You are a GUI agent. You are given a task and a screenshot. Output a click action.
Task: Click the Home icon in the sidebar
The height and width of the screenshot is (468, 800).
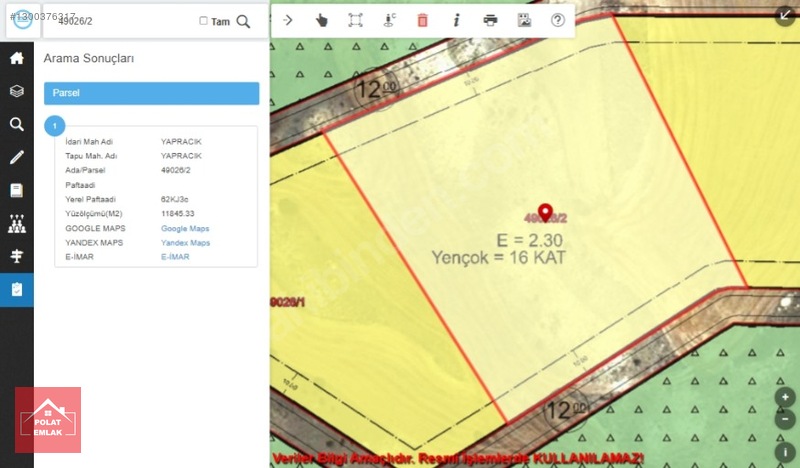(16, 58)
